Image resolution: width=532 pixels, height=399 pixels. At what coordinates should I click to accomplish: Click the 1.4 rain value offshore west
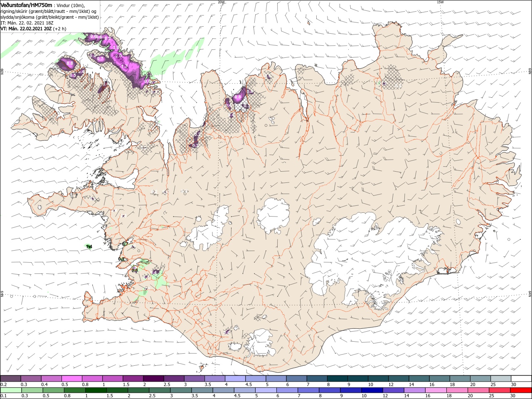[x=89, y=247]
